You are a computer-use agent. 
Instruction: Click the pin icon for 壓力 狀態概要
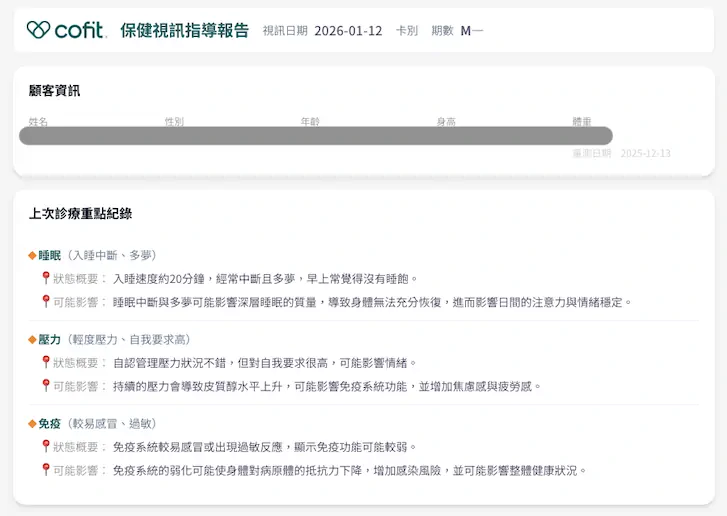pos(45,362)
